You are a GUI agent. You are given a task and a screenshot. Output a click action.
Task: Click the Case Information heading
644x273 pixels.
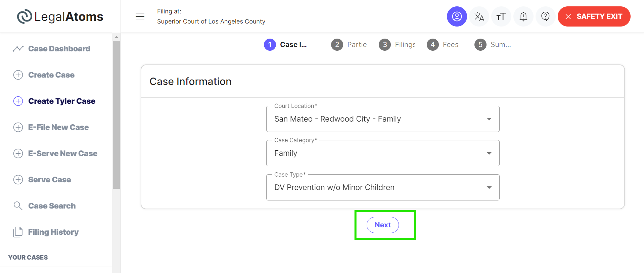(x=190, y=82)
